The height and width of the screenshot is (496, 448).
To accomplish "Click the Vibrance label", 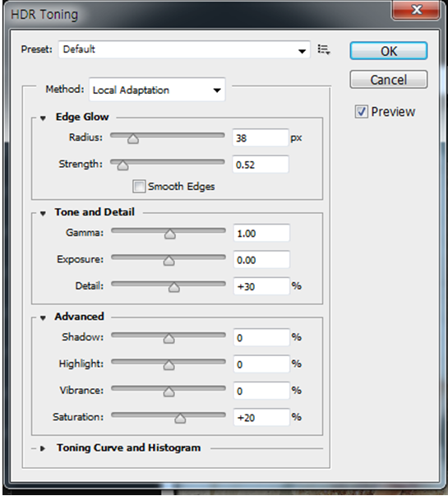I will [x=81, y=391].
